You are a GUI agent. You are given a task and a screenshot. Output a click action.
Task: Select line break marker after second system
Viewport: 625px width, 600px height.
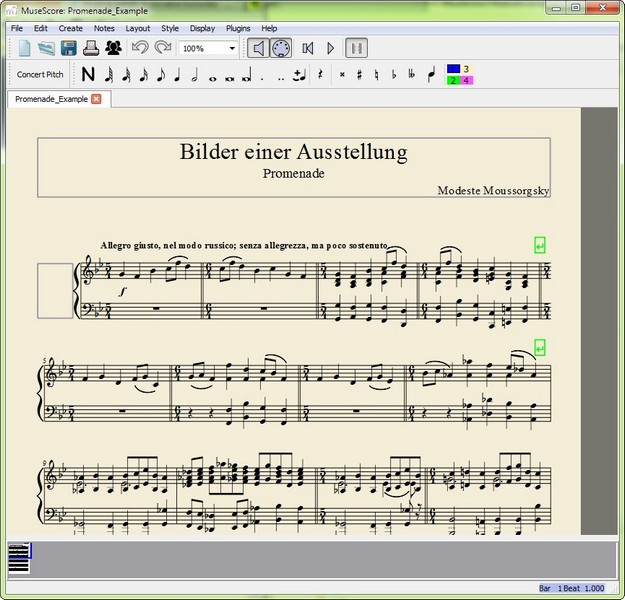click(x=540, y=348)
